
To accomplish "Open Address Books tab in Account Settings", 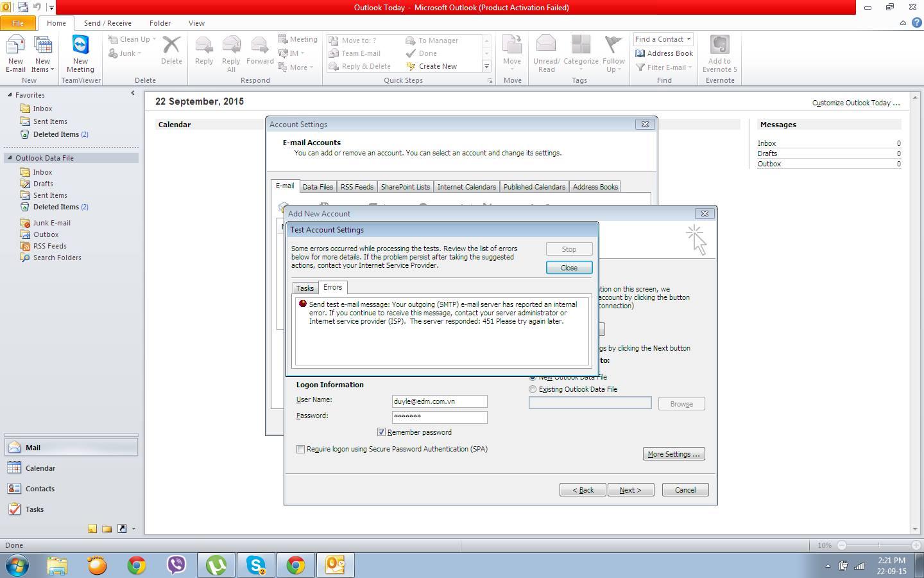I will (x=595, y=187).
